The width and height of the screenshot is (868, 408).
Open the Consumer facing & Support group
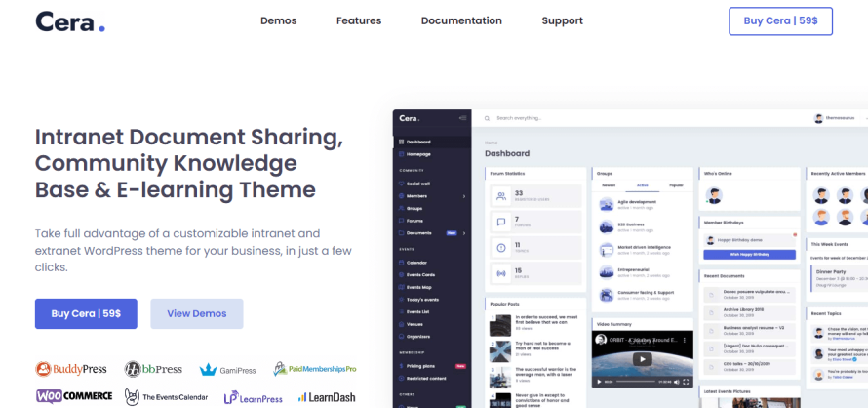(x=646, y=292)
